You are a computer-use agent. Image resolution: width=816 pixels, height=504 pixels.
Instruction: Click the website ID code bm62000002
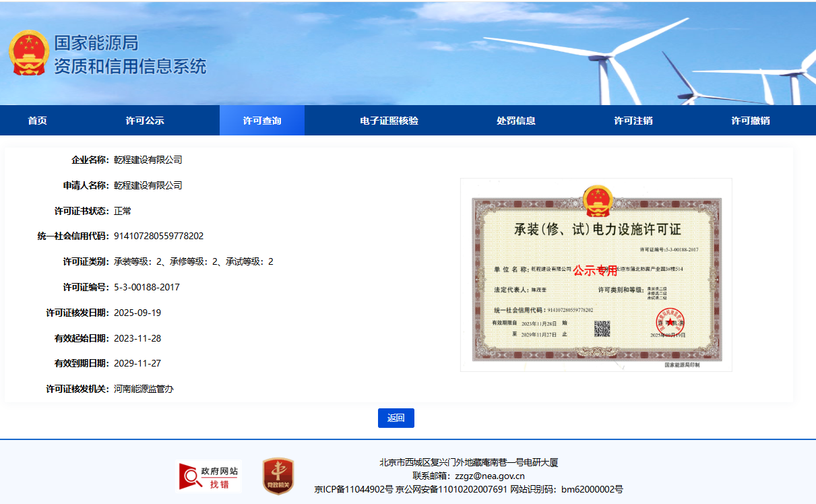[592, 489]
